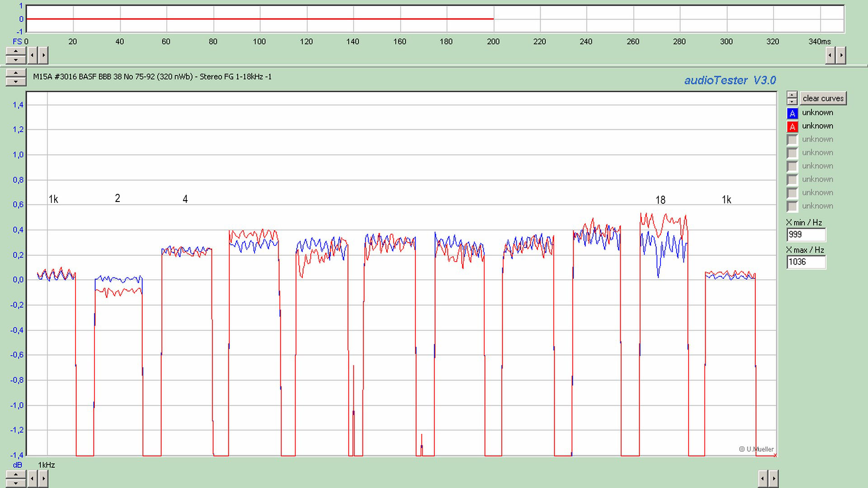Click left arrow at top-right of time graph

830,56
